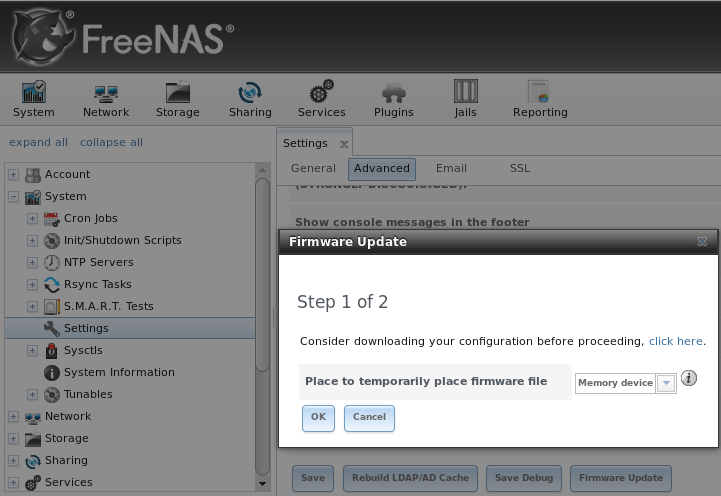Screen dimensions: 721x496
Task: Go to Plugins in the toolbar
Action: coord(394,99)
